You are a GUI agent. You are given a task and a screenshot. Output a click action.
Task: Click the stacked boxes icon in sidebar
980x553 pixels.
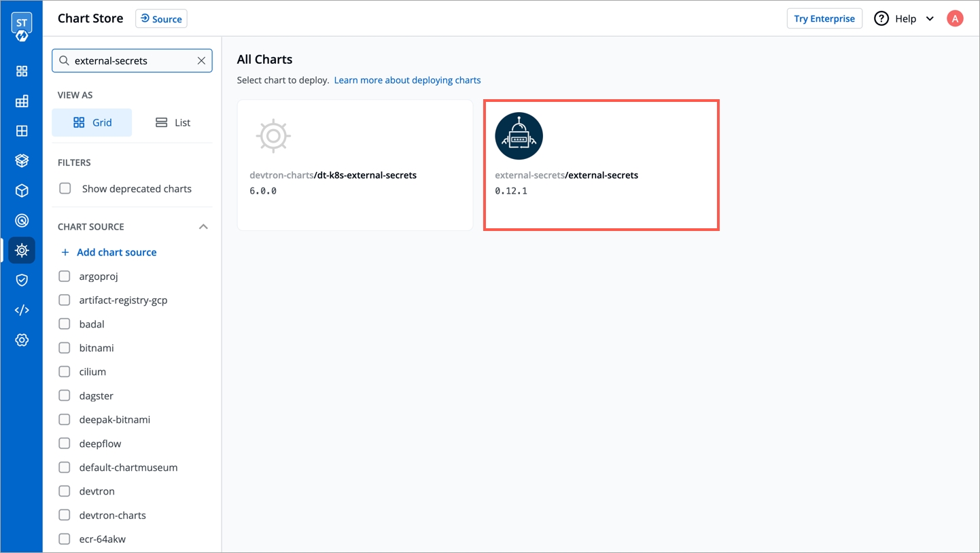coord(22,160)
